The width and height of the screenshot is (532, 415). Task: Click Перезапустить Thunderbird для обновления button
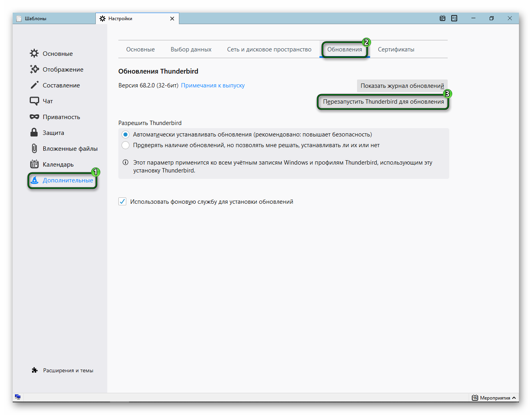(x=384, y=102)
